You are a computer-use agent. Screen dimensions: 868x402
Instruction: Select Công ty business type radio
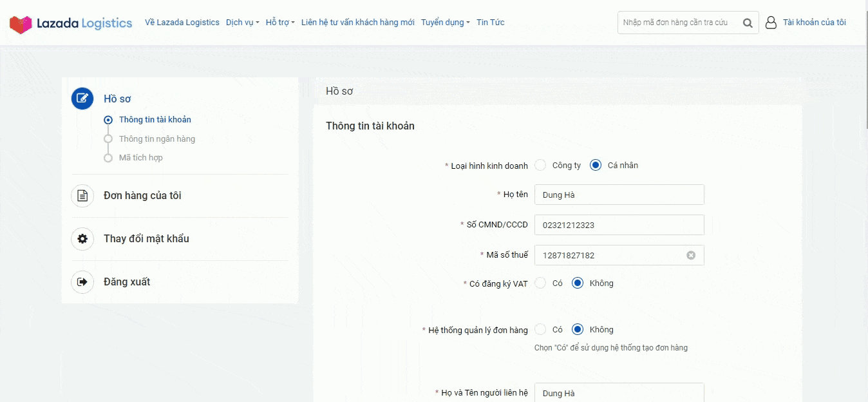(x=540, y=165)
